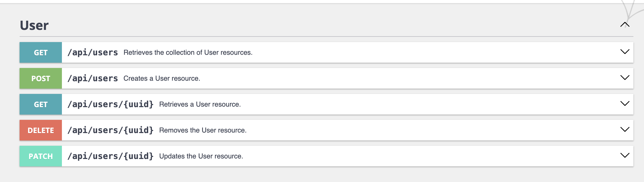Open the /api/users path in the collection GET row
This screenshot has width=644, height=182.
[93, 52]
